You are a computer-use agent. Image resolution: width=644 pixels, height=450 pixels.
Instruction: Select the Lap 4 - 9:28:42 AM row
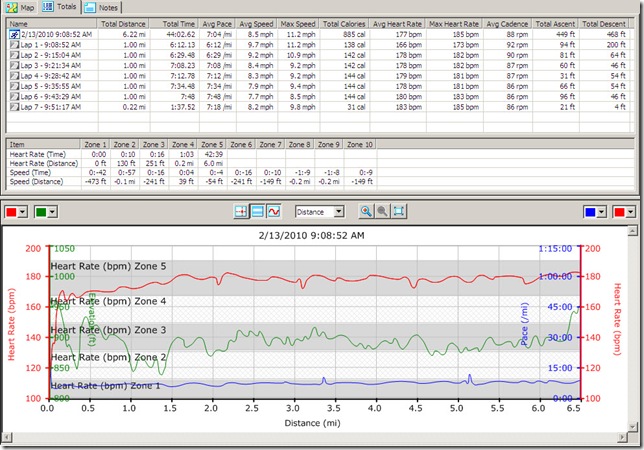pyautogui.click(x=318, y=76)
